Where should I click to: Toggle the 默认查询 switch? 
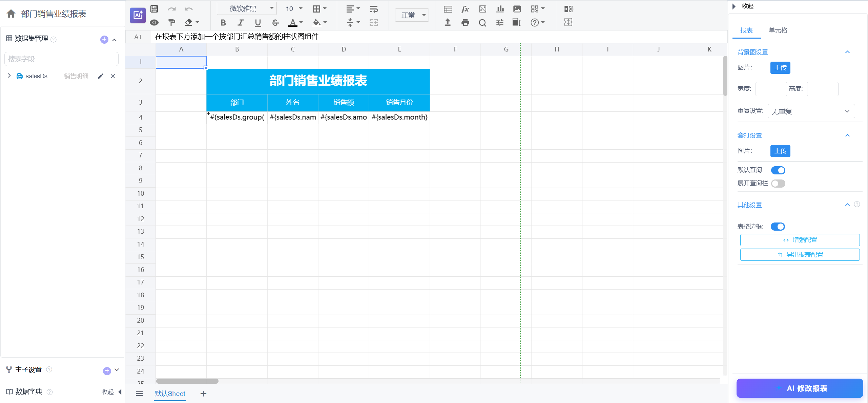[778, 170]
